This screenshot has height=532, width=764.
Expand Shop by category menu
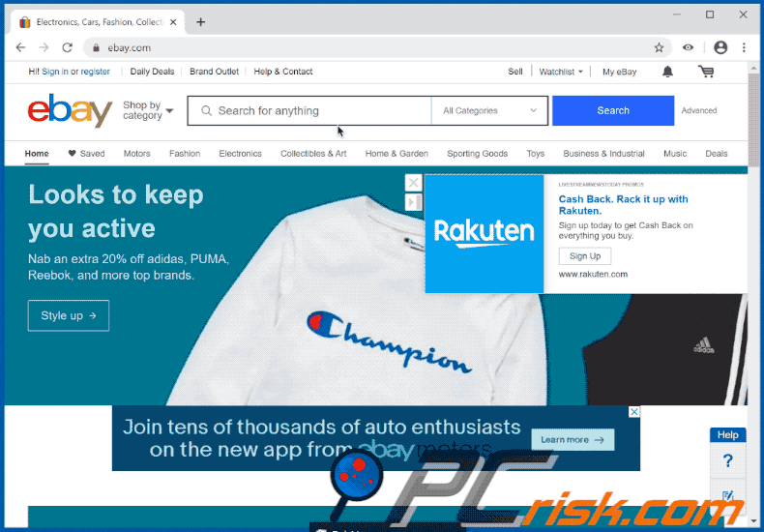[148, 110]
